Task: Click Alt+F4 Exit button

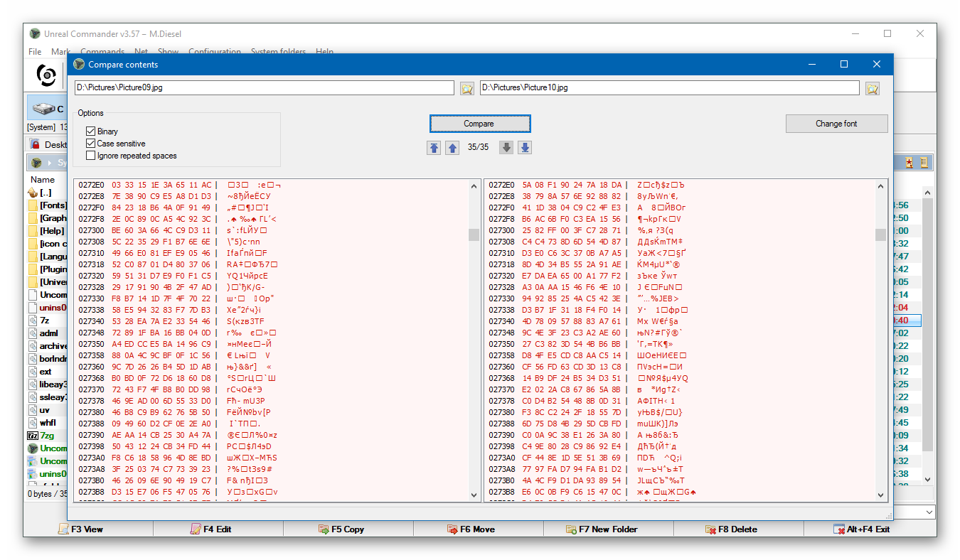Action: tap(862, 529)
